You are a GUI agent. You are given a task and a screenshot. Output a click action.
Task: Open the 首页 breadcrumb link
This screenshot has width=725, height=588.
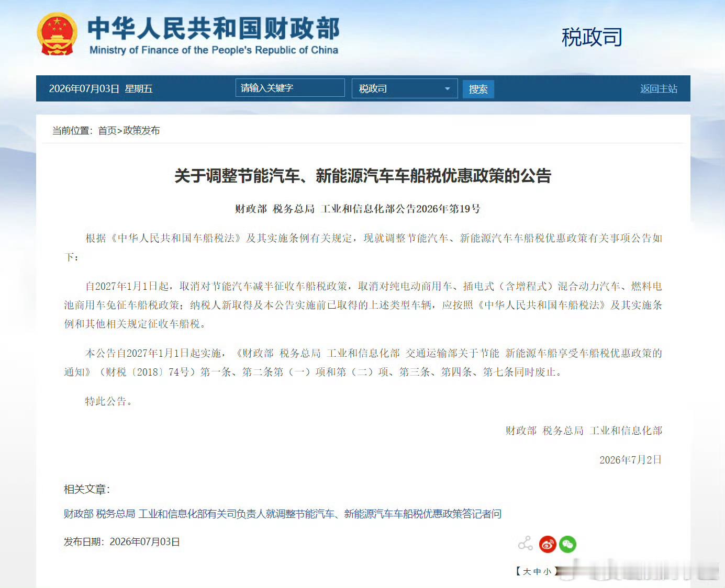coord(107,130)
